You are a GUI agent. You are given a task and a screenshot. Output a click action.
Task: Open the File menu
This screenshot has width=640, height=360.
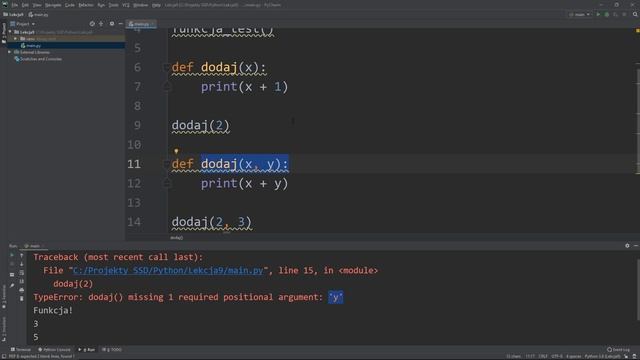click(15, 5)
